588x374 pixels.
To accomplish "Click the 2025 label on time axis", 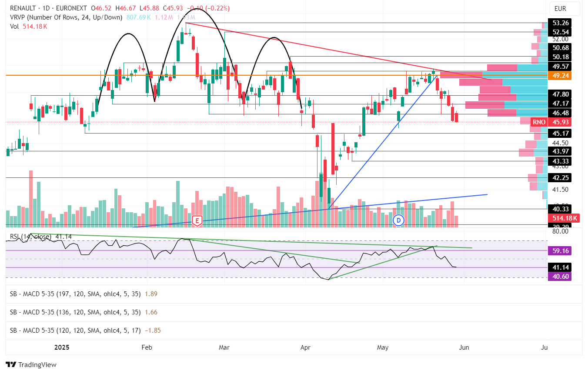I will point(62,347).
